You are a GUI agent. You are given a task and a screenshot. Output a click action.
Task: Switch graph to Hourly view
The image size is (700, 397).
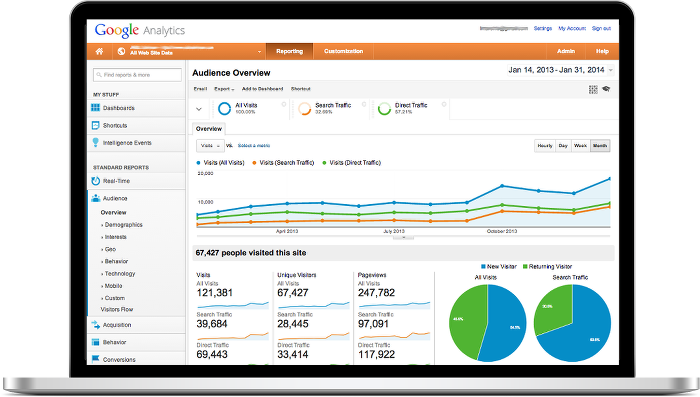(545, 146)
